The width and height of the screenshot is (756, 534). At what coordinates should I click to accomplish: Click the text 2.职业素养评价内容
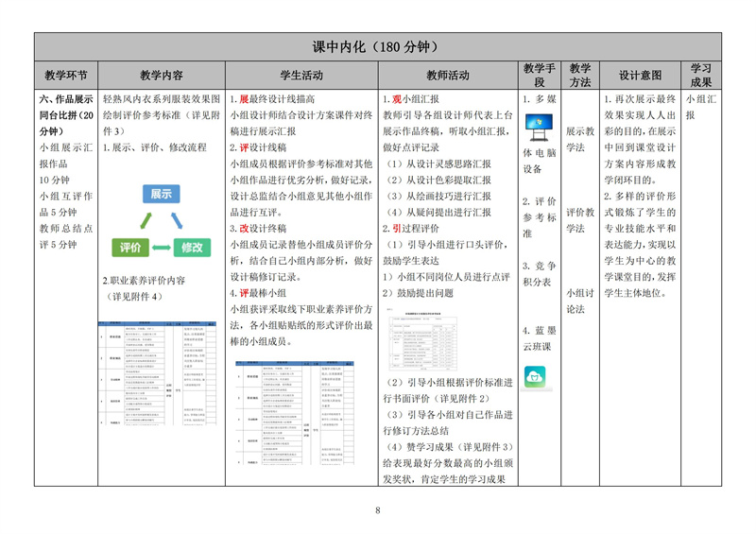pos(144,281)
